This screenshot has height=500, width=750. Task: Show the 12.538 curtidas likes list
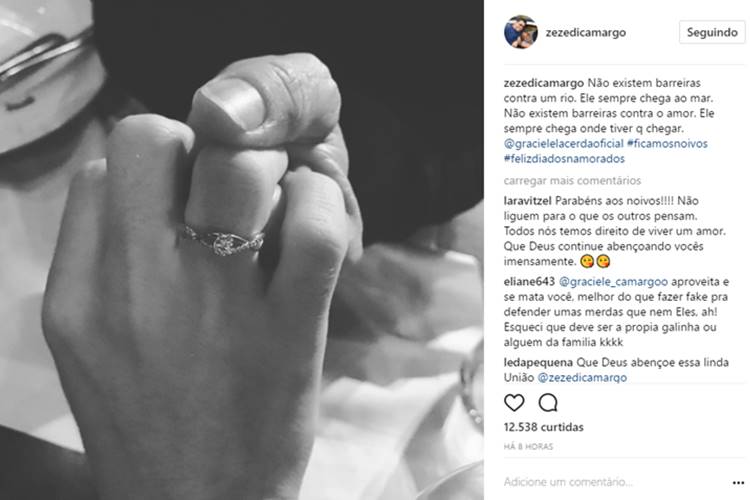point(543,427)
